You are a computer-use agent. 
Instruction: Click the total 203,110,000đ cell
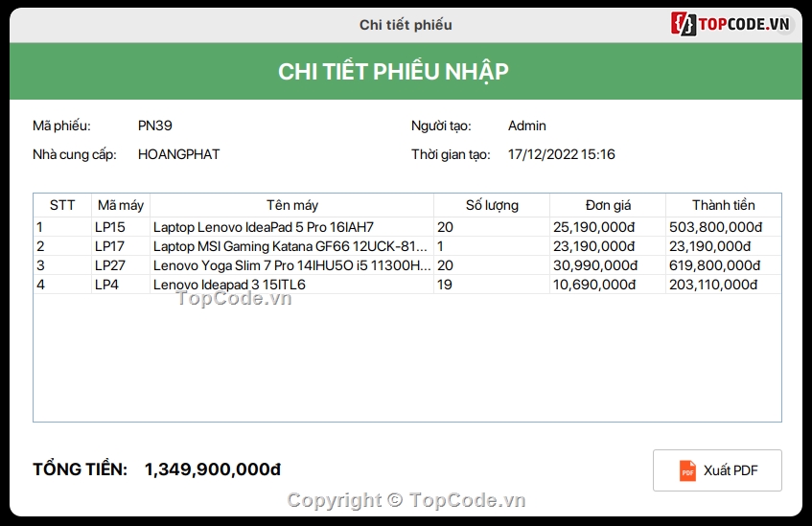(x=724, y=285)
